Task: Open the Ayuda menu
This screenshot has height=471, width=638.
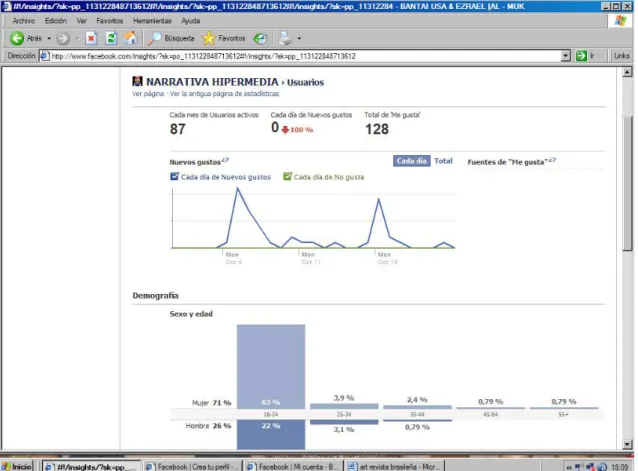Action: click(190, 21)
